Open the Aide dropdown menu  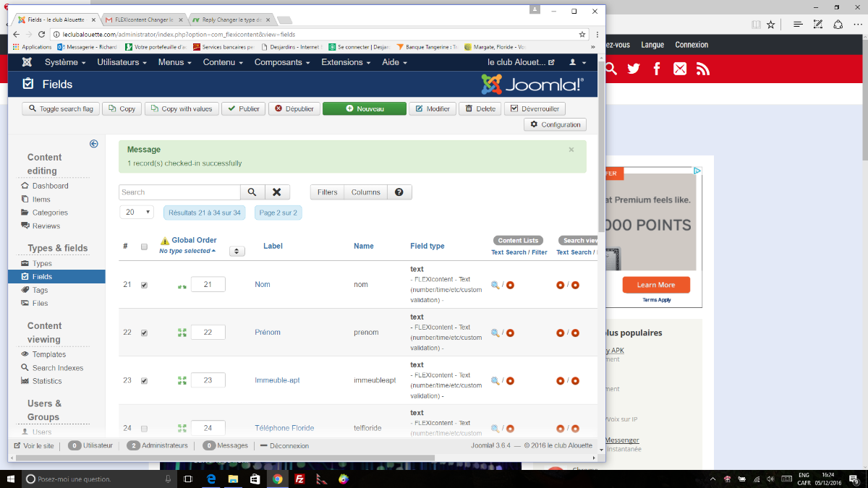[x=394, y=62]
